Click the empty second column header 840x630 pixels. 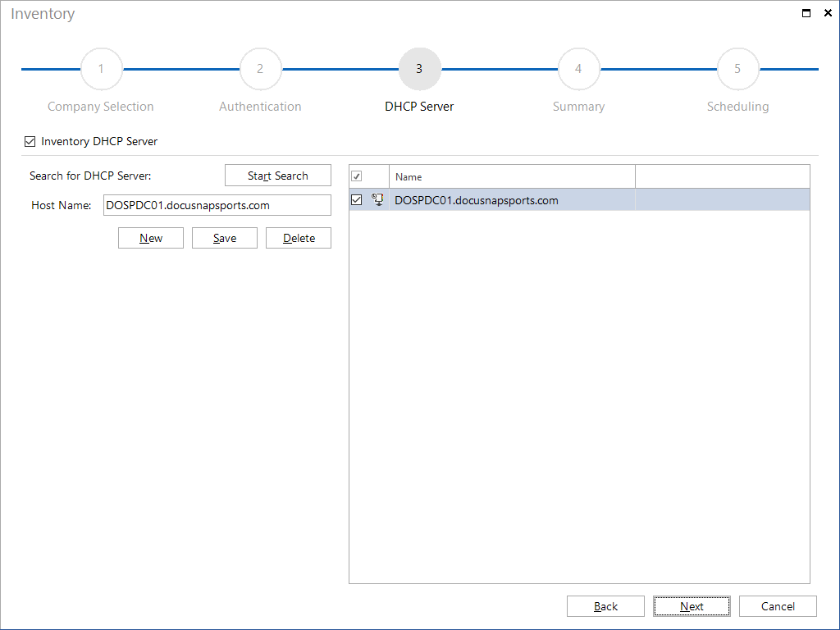click(722, 176)
